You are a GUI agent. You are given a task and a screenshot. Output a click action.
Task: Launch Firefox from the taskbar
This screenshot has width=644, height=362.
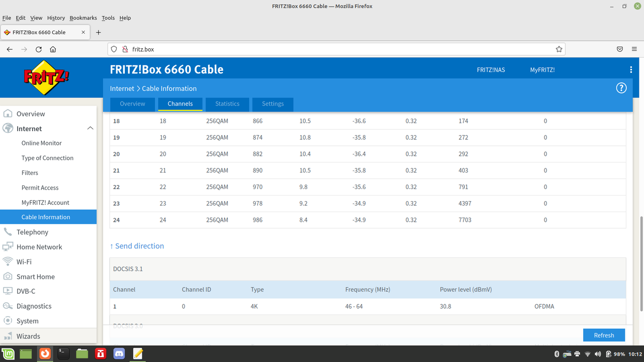(x=45, y=354)
